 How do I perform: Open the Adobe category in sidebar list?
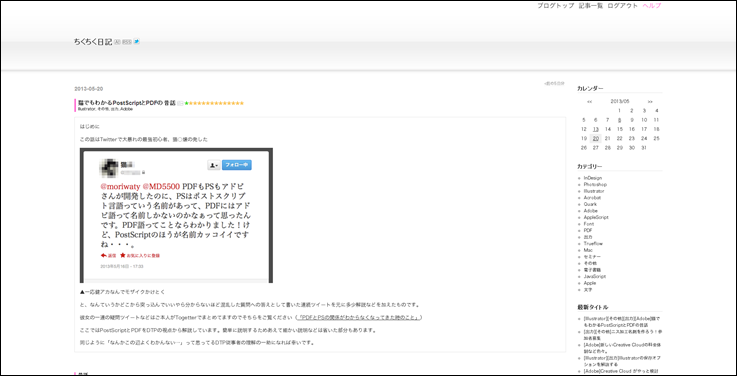(591, 211)
